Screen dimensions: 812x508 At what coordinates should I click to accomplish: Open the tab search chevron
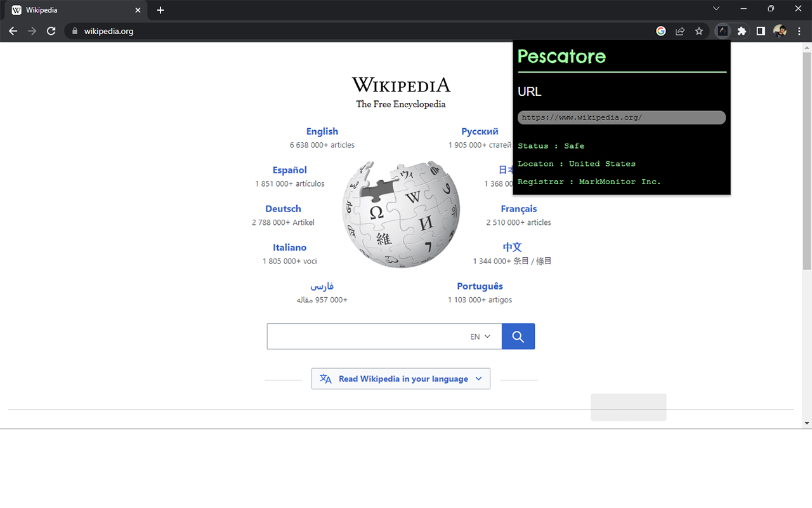click(716, 9)
